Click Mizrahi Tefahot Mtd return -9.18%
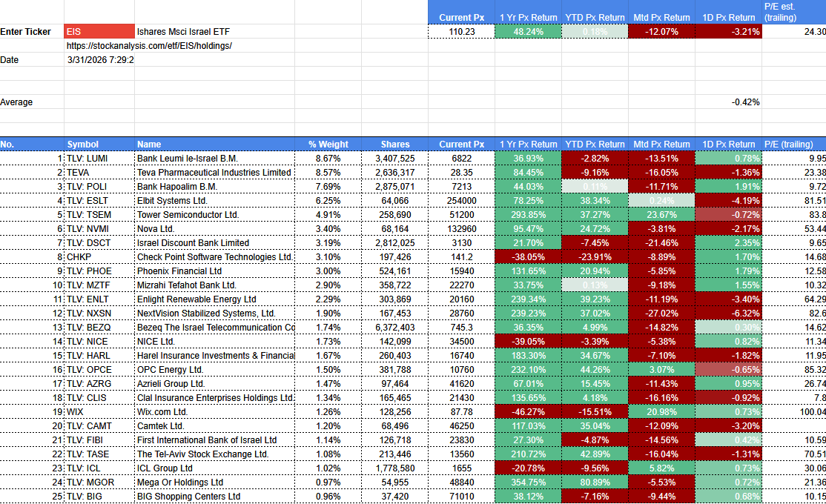Screen dimensions: 826x504 661,285
